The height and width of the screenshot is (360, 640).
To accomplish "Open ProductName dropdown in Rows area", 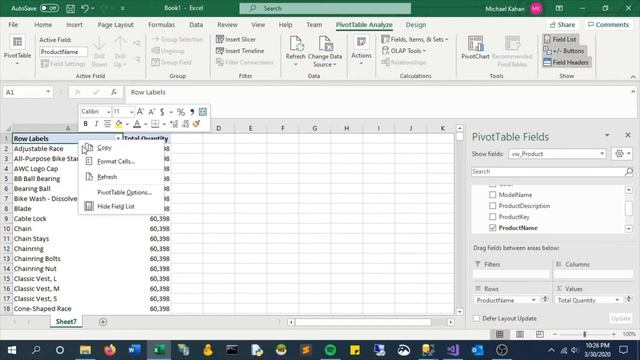I will pos(533,300).
